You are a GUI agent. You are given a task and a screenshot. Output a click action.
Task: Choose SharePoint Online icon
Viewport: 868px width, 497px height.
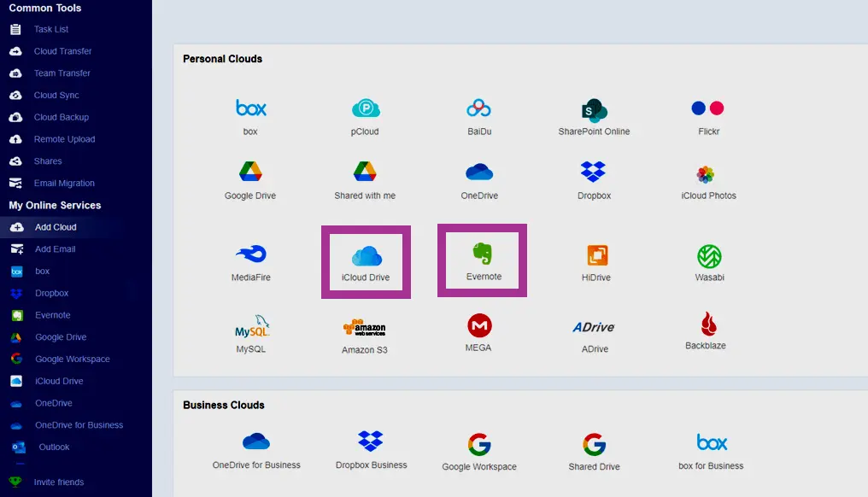pyautogui.click(x=594, y=110)
